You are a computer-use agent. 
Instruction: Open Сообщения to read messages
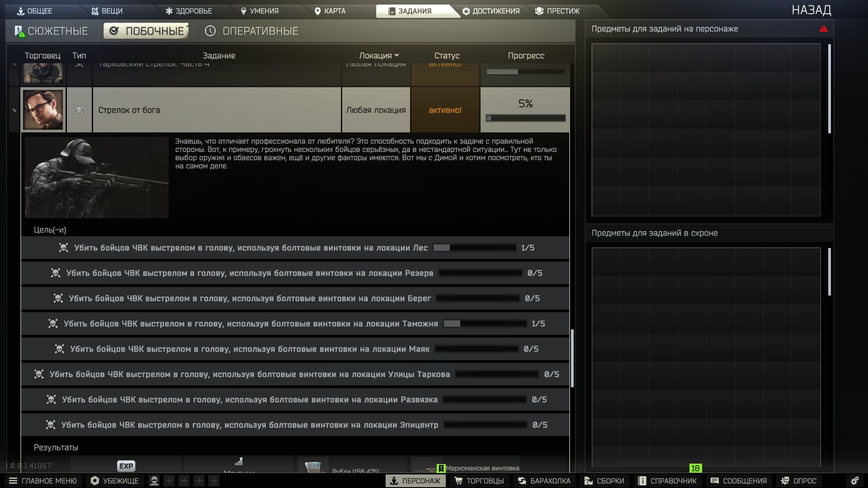click(739, 480)
